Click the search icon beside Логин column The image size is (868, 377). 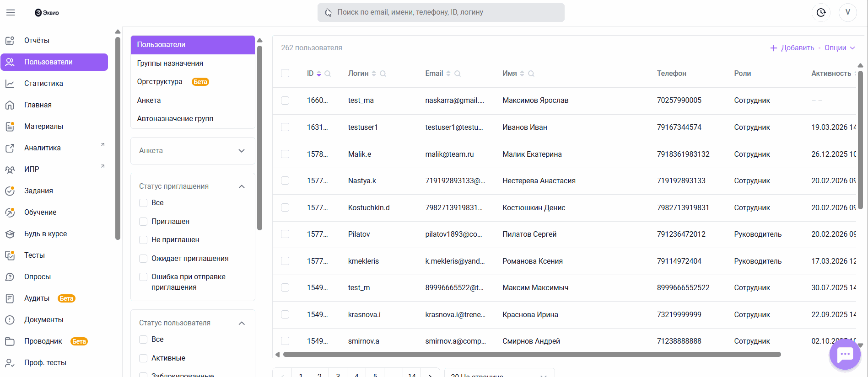383,74
